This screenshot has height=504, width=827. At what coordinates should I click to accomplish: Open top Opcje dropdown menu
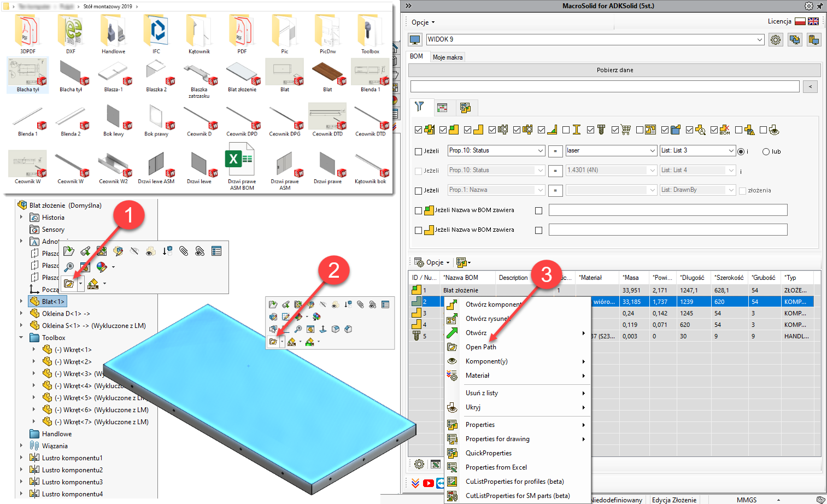coord(423,22)
